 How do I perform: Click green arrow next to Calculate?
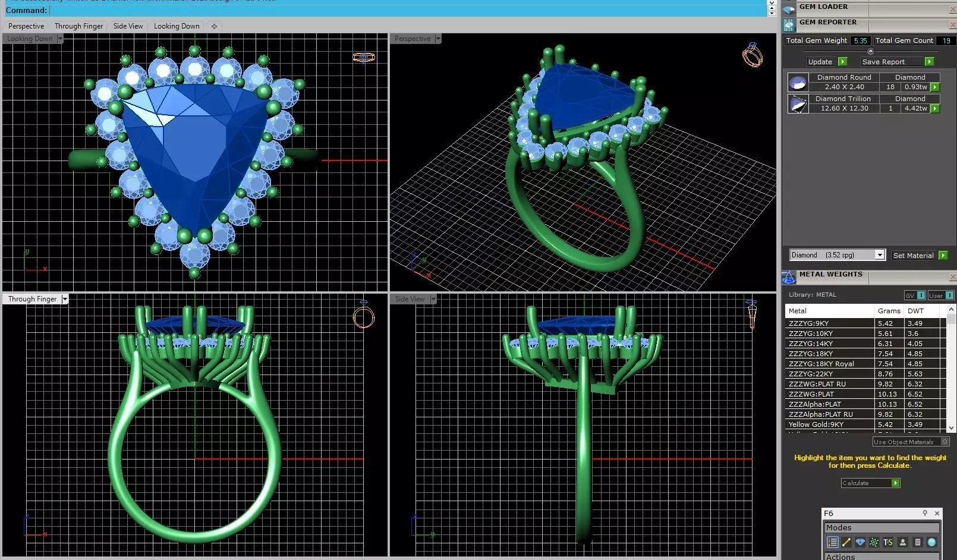click(896, 483)
